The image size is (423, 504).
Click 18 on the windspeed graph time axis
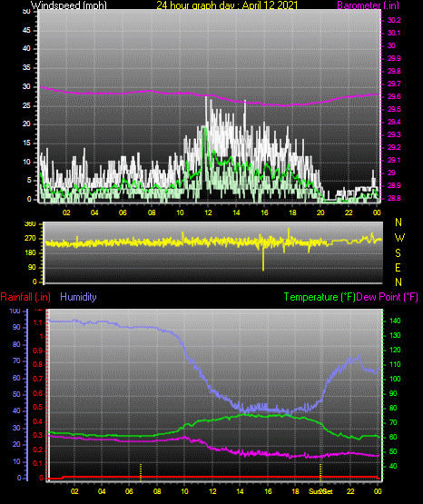292,212
